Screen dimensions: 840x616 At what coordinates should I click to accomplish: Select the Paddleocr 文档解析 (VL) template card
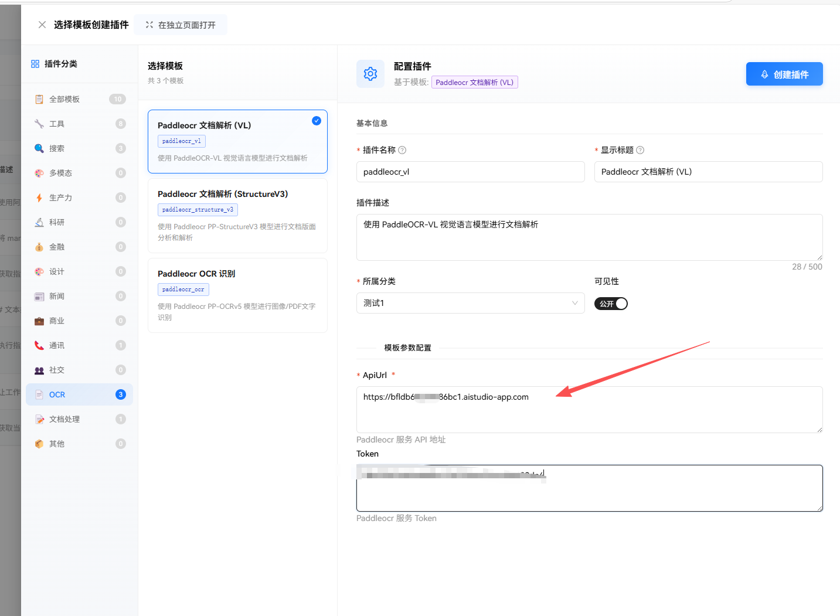pos(237,141)
